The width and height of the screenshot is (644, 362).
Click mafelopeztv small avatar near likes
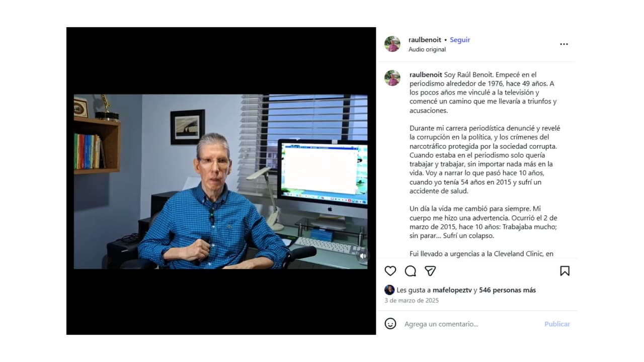(x=389, y=290)
